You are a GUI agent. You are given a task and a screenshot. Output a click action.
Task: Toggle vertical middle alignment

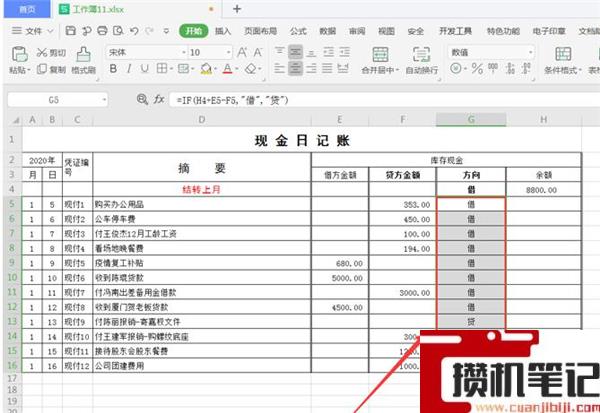(295, 52)
